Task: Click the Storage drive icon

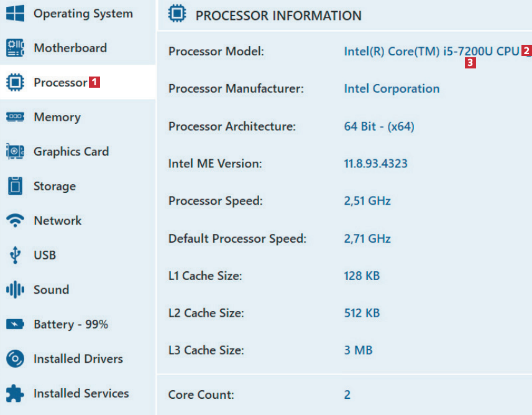Action: pos(15,186)
